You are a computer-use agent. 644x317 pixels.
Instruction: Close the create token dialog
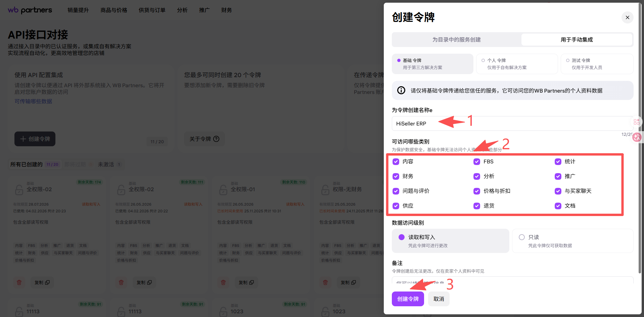pos(627,17)
